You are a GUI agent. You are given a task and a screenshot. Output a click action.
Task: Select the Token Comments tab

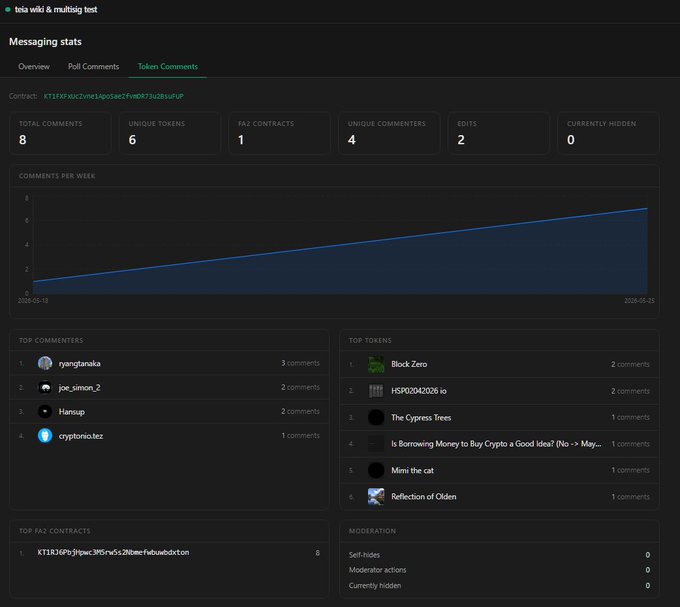[x=168, y=66]
